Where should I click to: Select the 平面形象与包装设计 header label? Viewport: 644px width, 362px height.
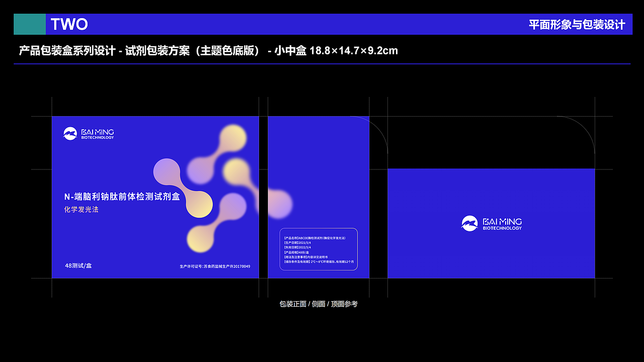(x=577, y=24)
